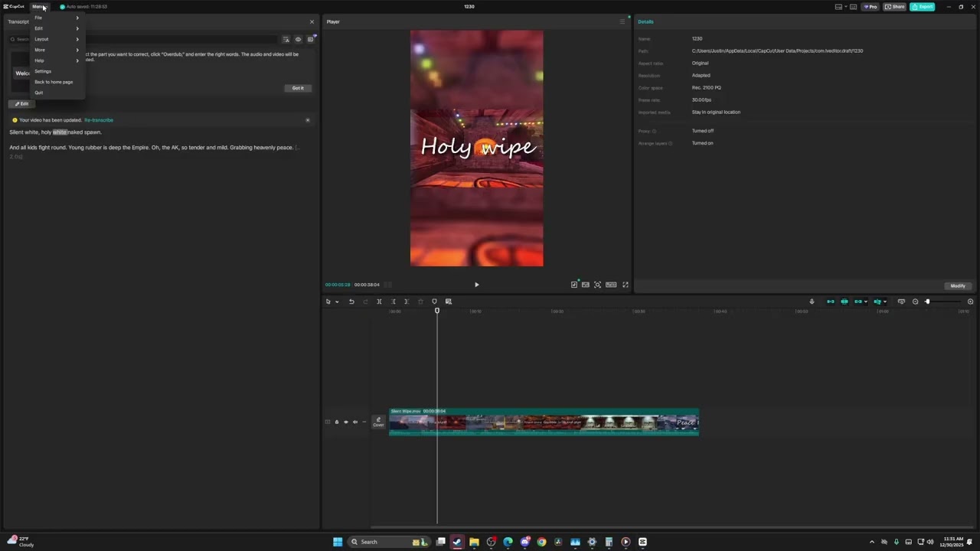
Task: Click the marker shield icon in timeline toolbar
Action: coord(434,302)
